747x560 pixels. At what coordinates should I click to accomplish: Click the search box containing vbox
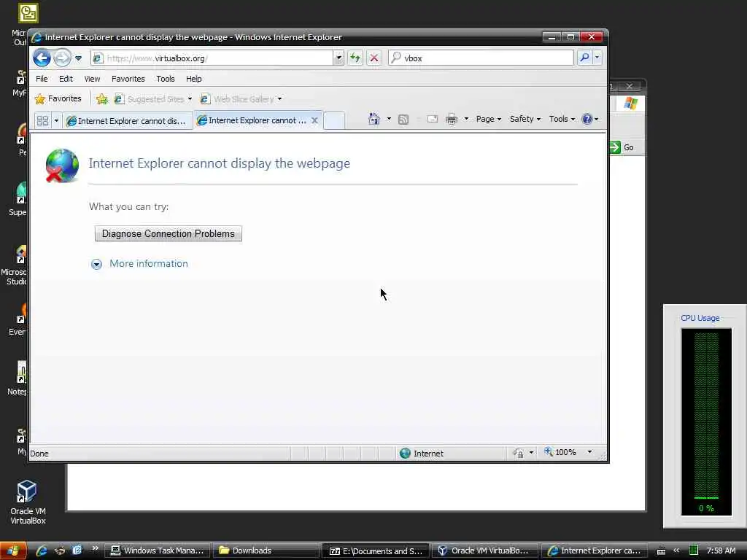(481, 58)
